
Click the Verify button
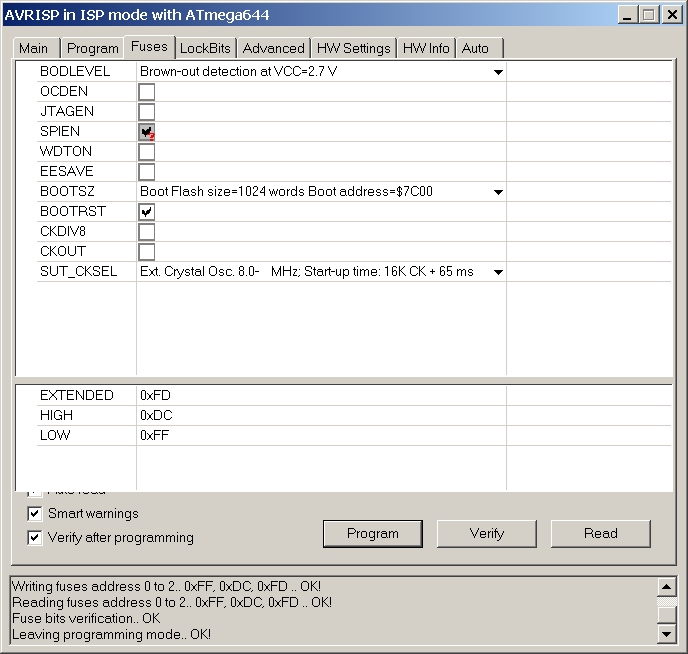(487, 534)
